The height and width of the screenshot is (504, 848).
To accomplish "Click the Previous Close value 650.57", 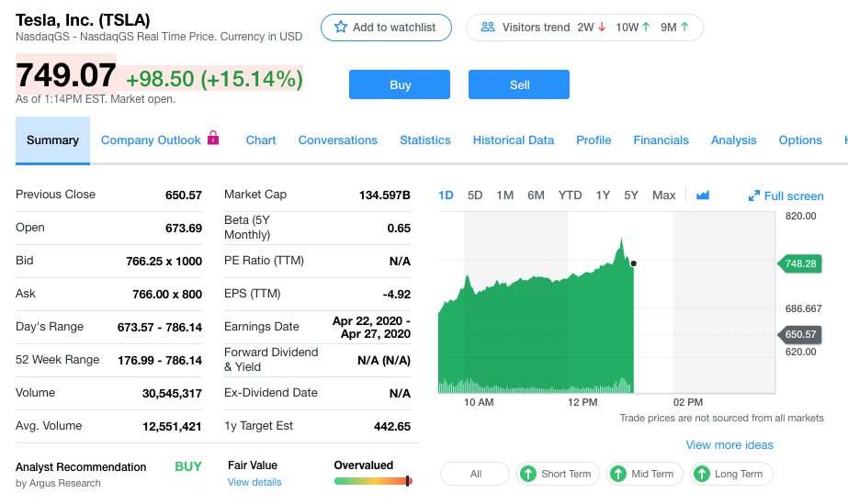I will (184, 195).
